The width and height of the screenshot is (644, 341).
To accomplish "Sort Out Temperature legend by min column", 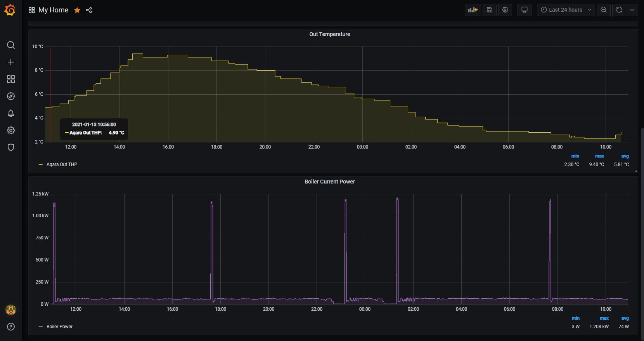I will [x=575, y=156].
